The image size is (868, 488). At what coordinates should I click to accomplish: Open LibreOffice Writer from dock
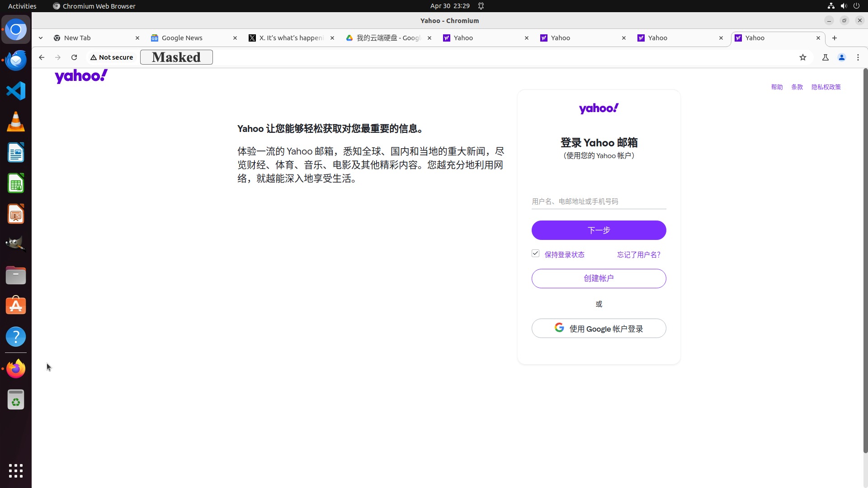click(16, 152)
